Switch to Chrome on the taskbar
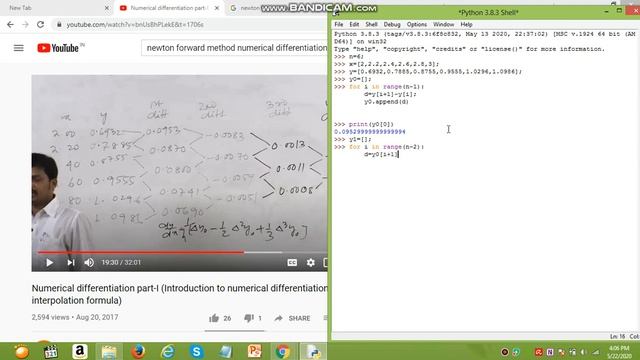The image size is (640, 360). pos(282,351)
